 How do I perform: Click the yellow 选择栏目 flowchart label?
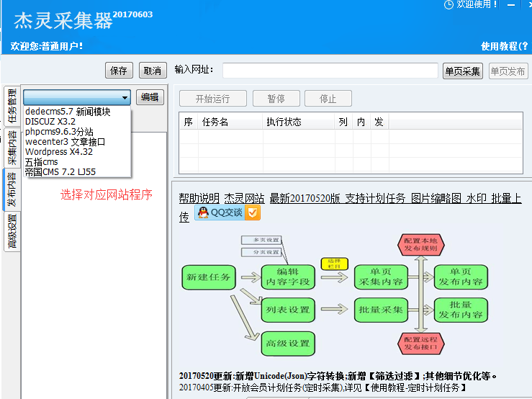[334, 264]
